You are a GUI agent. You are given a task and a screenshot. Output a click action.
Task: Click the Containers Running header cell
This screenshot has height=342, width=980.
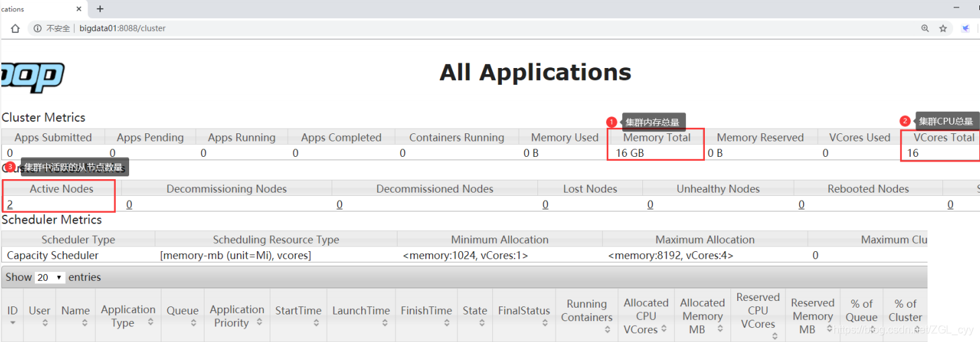click(x=457, y=137)
